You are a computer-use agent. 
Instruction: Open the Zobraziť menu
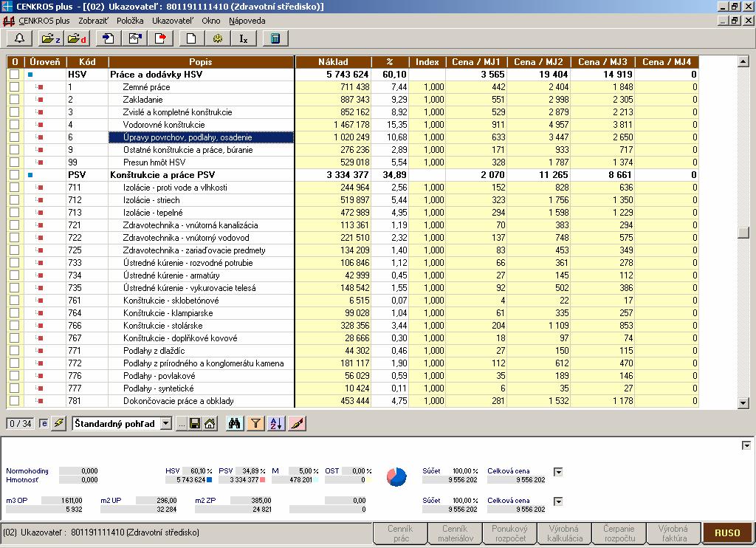[x=94, y=21]
